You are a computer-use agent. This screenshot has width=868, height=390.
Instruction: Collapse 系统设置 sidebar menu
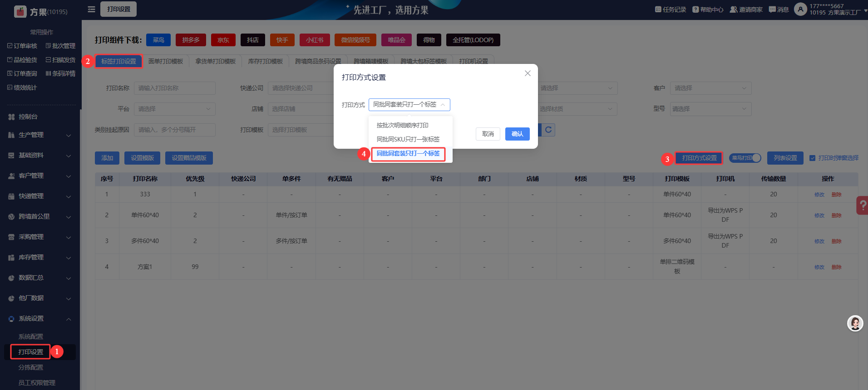coord(40,318)
